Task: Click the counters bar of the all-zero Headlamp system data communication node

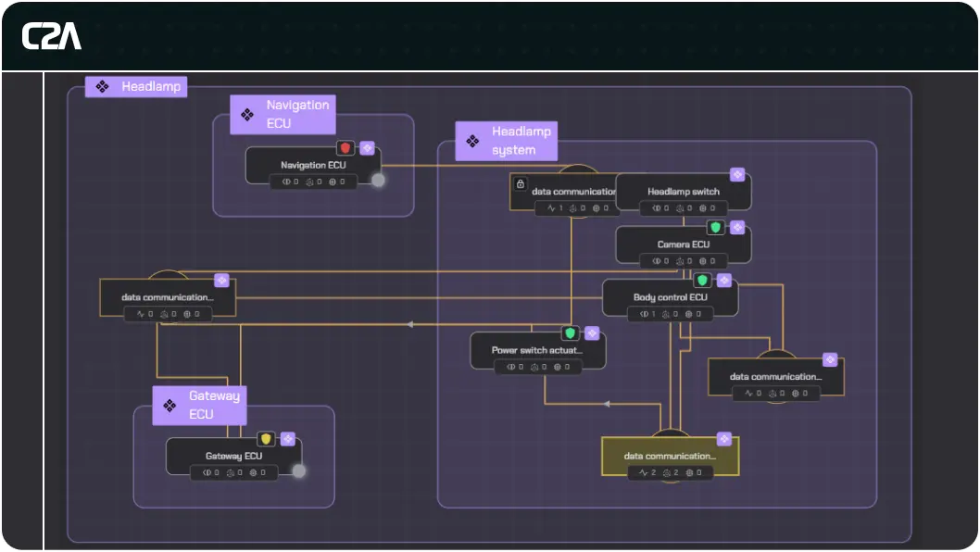Action: (775, 394)
